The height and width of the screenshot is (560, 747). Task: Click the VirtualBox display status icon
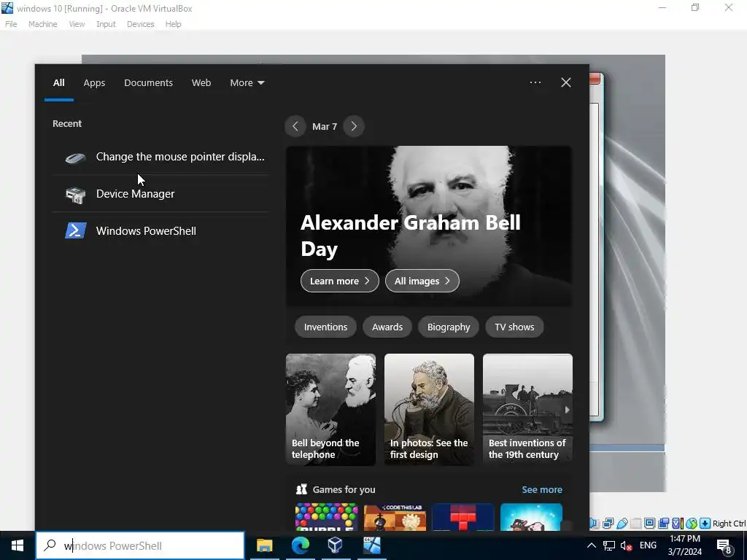(650, 524)
